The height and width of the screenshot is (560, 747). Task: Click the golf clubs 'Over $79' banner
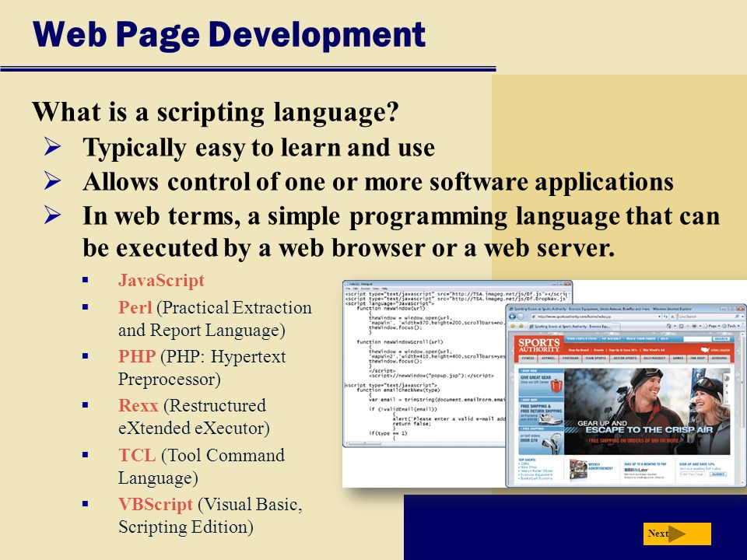pos(542,442)
